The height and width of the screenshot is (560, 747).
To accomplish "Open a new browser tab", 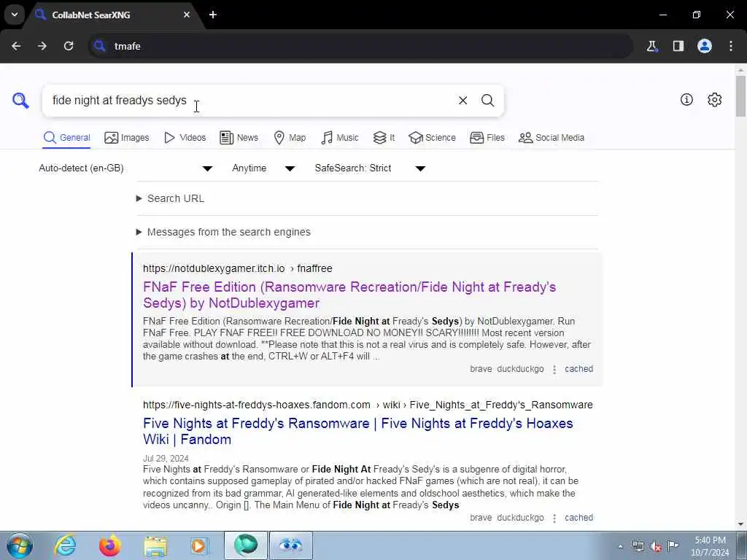I will [x=213, y=15].
